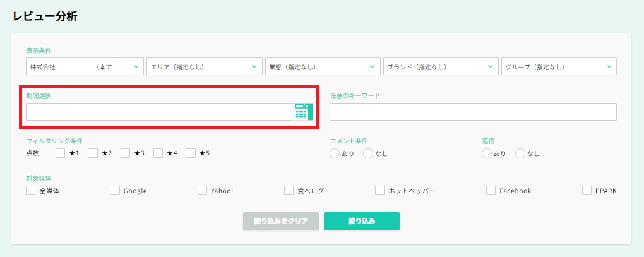Focus the 任意のキーワード text field
The height and width of the screenshot is (257, 644).
click(x=472, y=112)
